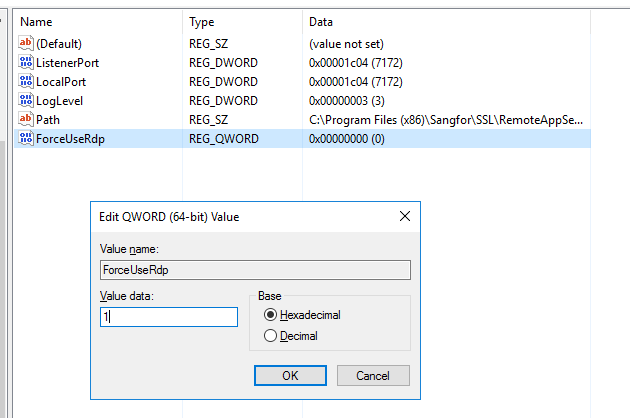
Task: Click the LocalPort binary value icon
Action: coord(26,82)
